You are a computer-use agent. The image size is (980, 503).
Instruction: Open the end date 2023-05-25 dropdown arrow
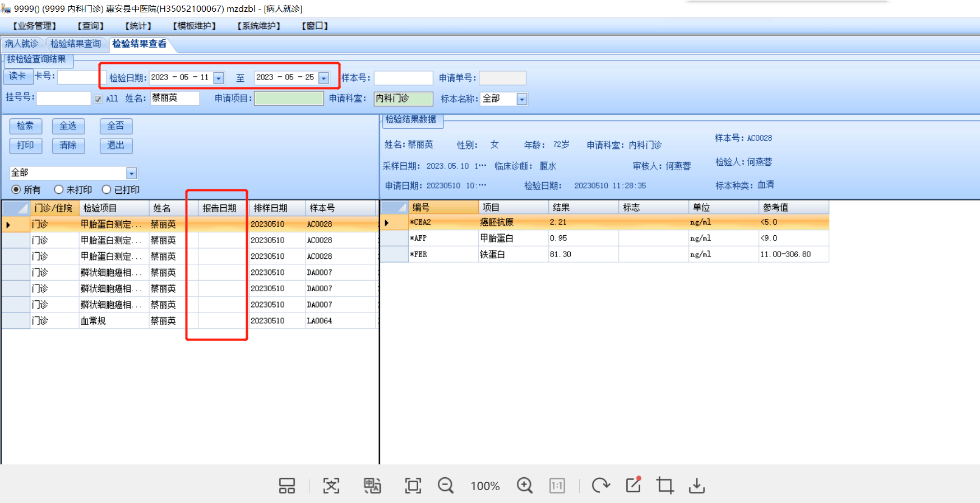click(x=323, y=78)
